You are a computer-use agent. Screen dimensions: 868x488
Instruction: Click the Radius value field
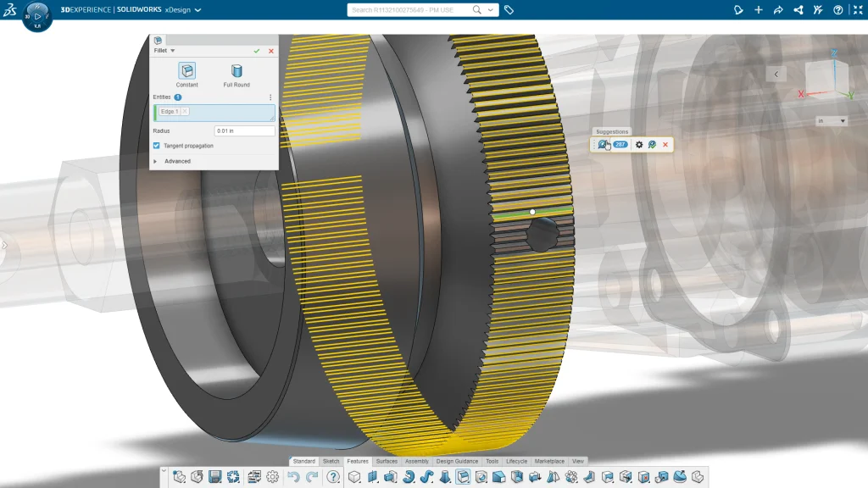245,130
